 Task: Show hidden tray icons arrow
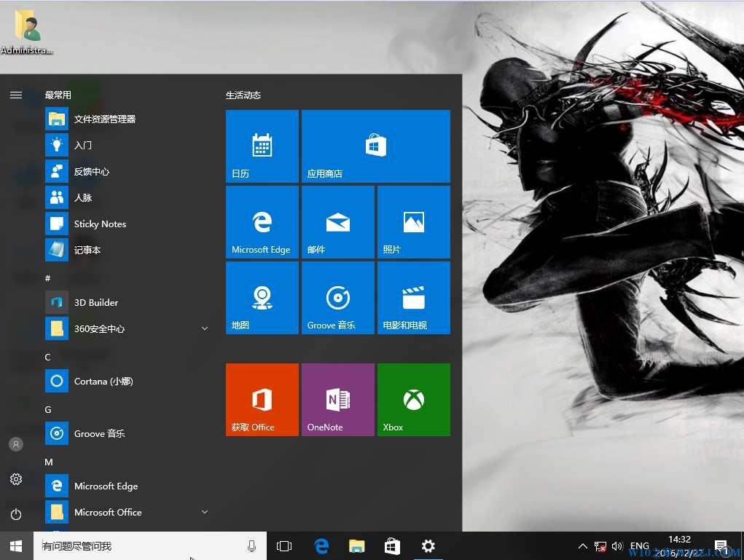coord(583,546)
